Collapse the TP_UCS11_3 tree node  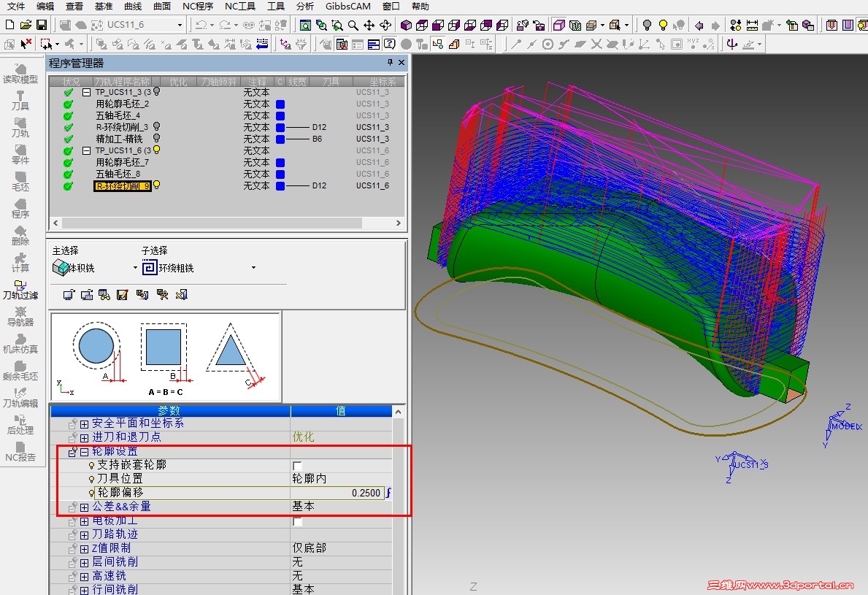pos(86,93)
